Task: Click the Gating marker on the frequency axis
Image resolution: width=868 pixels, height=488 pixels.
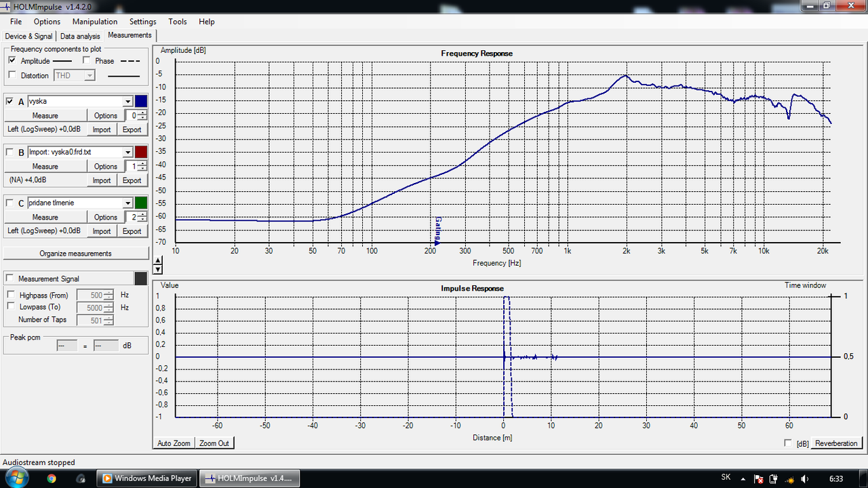Action: pyautogui.click(x=437, y=230)
